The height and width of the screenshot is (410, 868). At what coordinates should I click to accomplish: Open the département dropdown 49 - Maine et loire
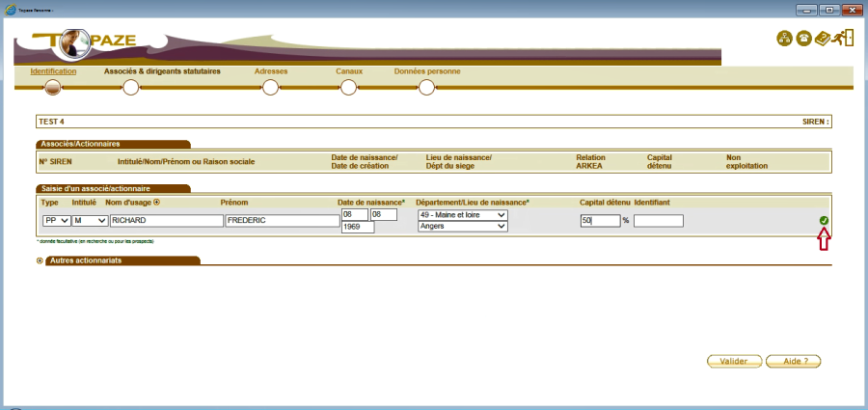point(461,215)
